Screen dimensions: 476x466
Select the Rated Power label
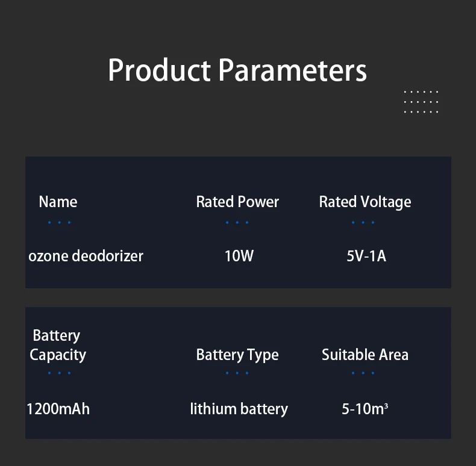click(x=237, y=202)
